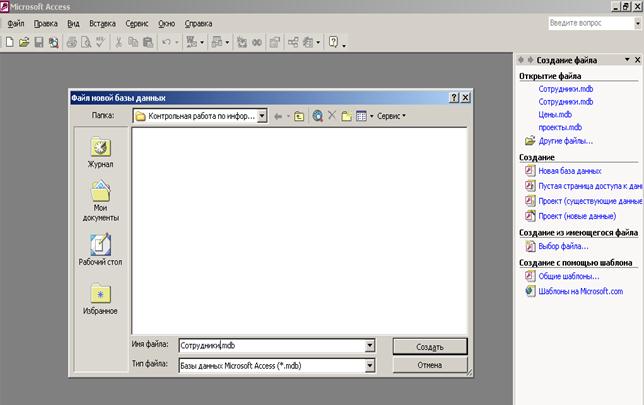Click the Help question mark toolbar icon
Image resolution: width=644 pixels, height=405 pixels.
click(x=334, y=42)
